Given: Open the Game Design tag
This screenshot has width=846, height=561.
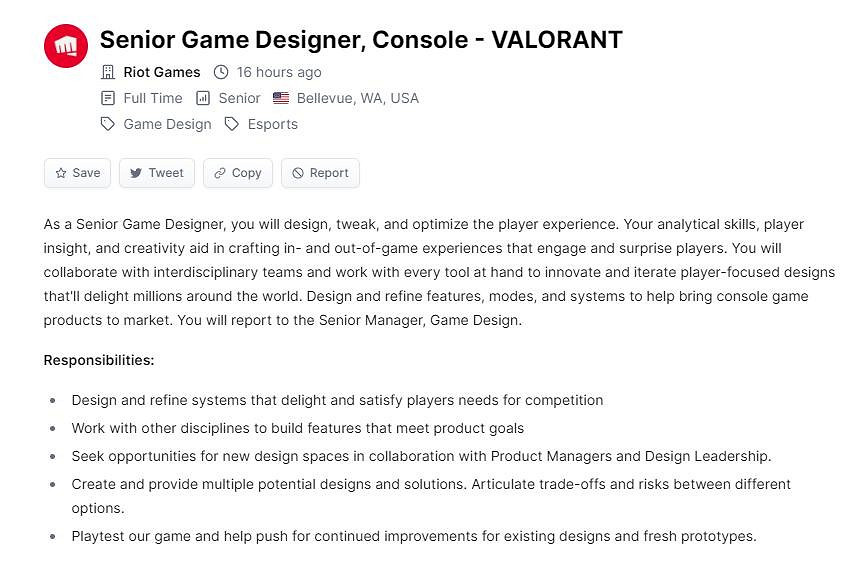Looking at the screenshot, I should point(167,124).
